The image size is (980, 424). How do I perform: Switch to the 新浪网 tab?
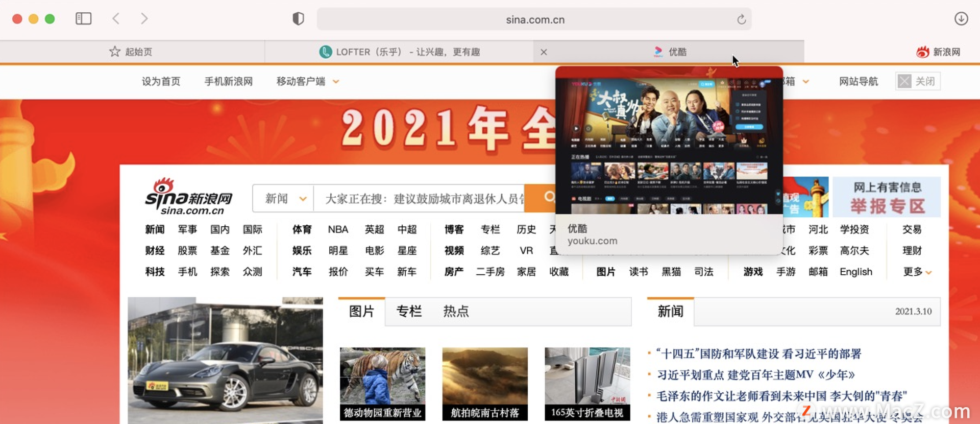pos(939,52)
